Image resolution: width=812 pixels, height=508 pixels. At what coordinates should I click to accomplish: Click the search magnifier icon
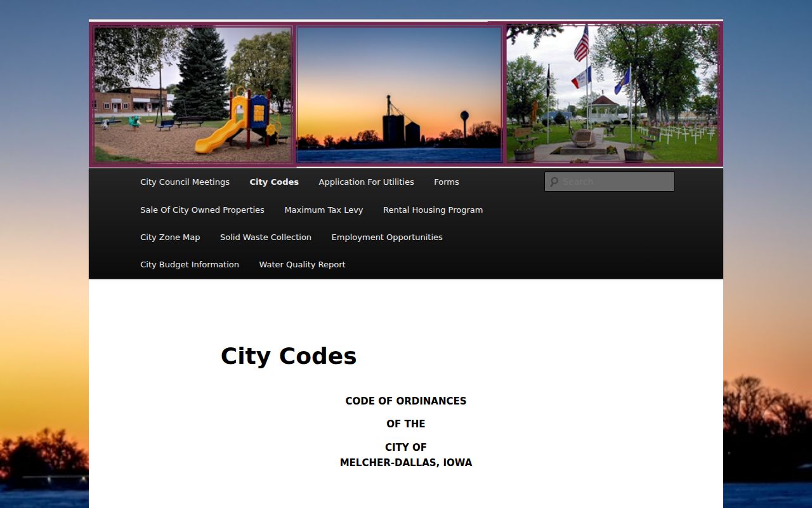click(x=554, y=182)
